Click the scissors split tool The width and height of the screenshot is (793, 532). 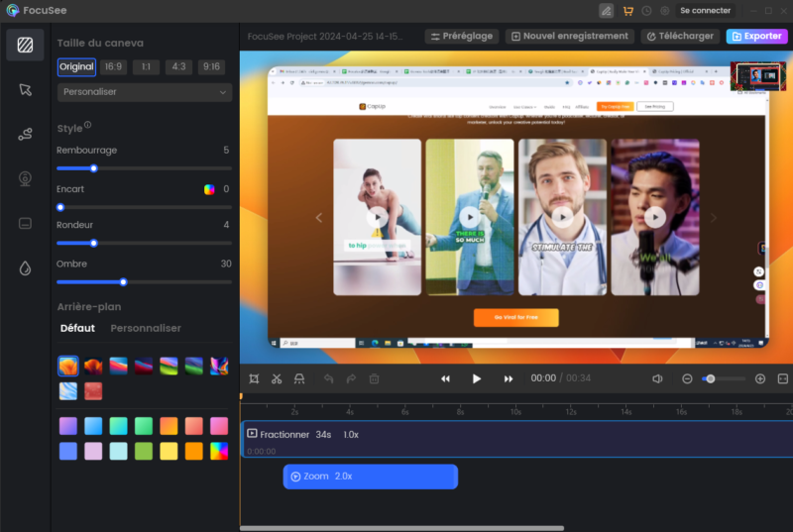[x=277, y=378]
